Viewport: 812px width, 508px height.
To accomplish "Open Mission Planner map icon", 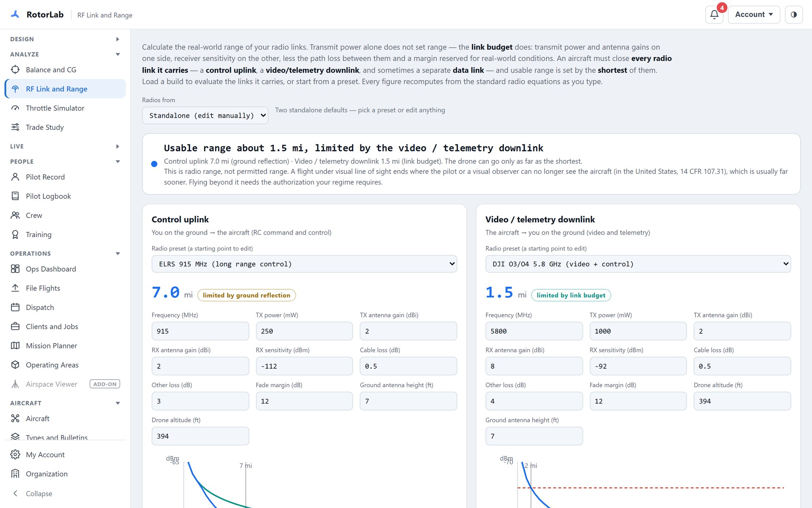I will 15,345.
